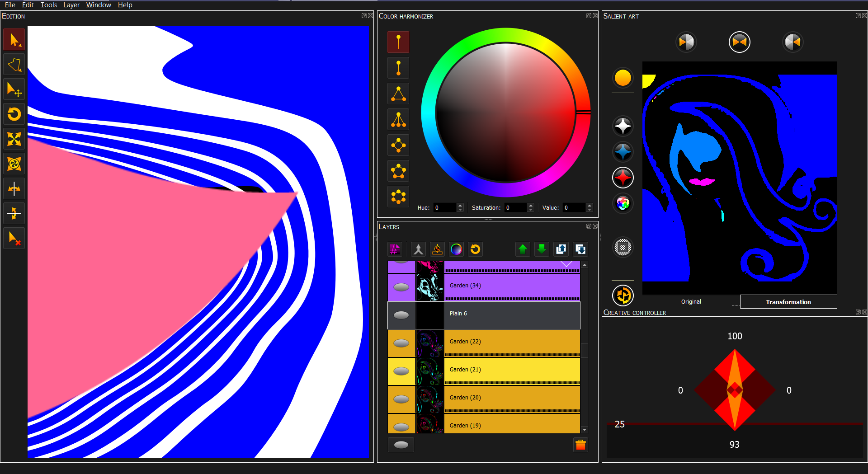This screenshot has height=474, width=868.
Task: Select the swirl deform tool
Action: pyautogui.click(x=14, y=164)
